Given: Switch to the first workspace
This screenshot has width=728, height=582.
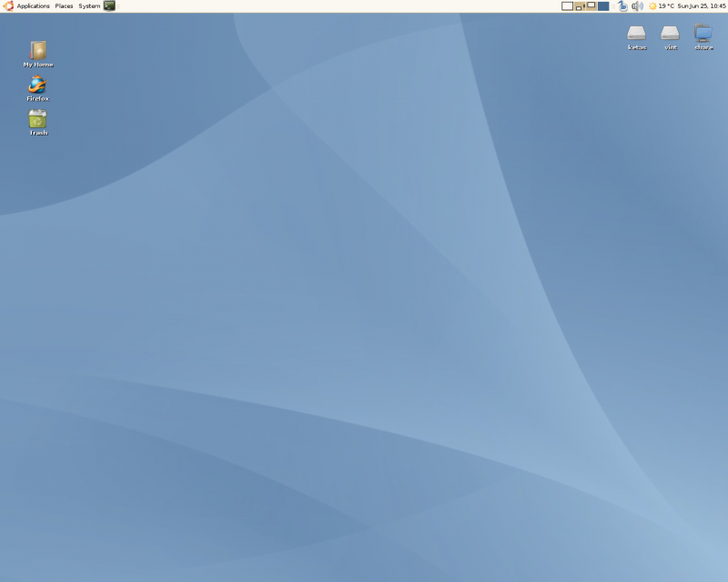Looking at the screenshot, I should click(567, 6).
